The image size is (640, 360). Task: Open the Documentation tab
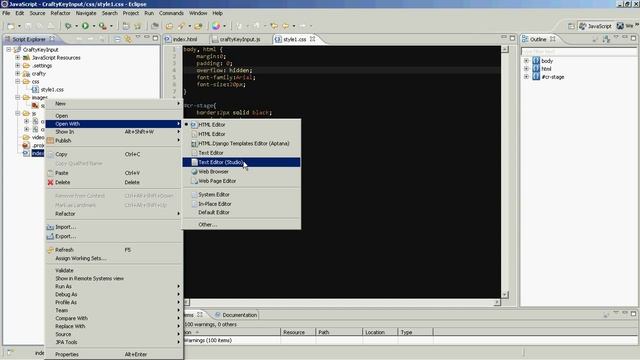[x=236, y=315]
